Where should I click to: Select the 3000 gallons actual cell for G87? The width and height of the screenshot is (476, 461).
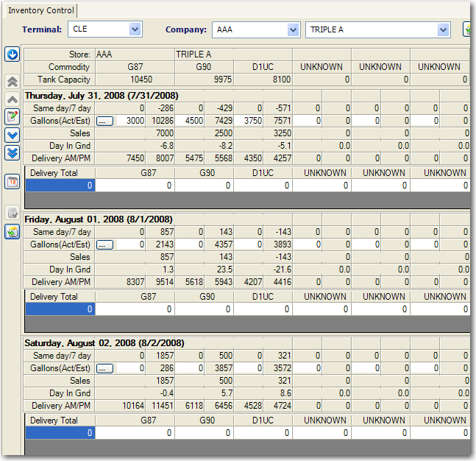coord(132,121)
